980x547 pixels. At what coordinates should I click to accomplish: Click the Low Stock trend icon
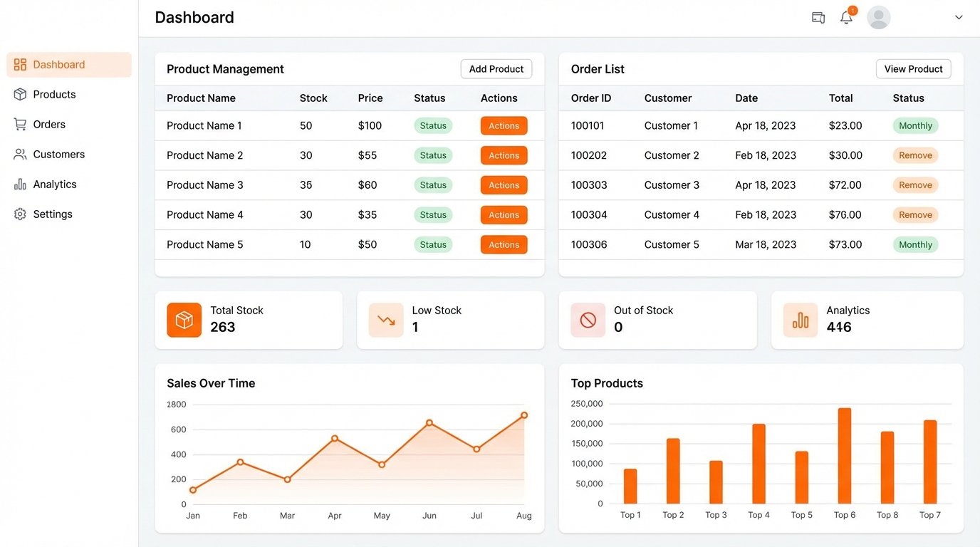pyautogui.click(x=386, y=320)
